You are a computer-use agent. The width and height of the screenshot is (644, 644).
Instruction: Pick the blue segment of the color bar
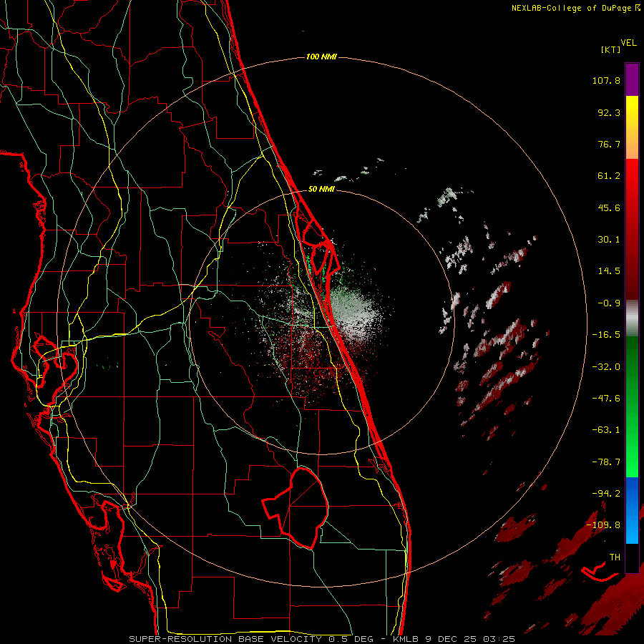[x=632, y=510]
